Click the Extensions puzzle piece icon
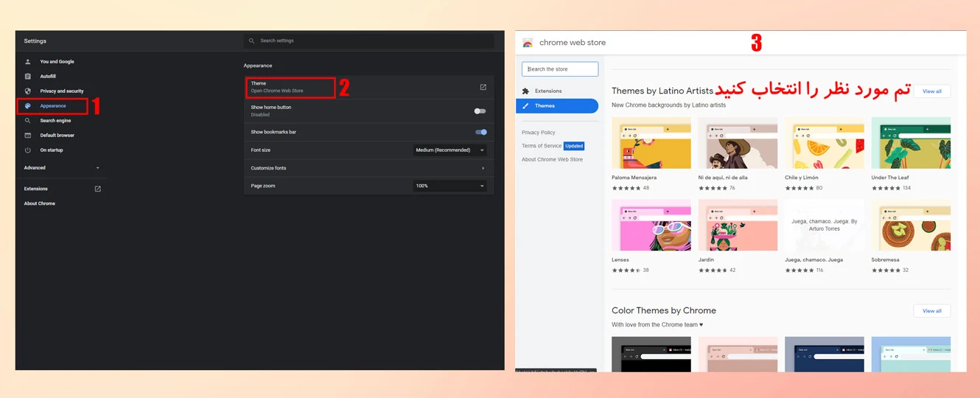 tap(525, 91)
